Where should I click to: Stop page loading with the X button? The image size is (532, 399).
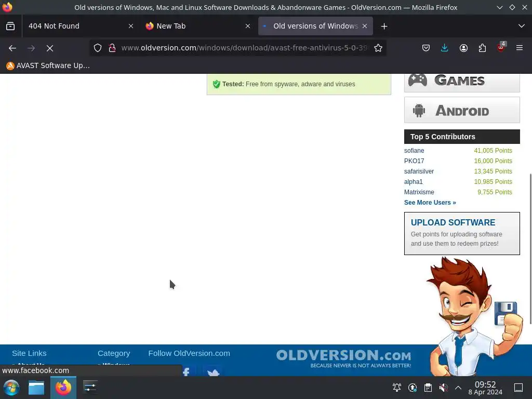click(50, 48)
